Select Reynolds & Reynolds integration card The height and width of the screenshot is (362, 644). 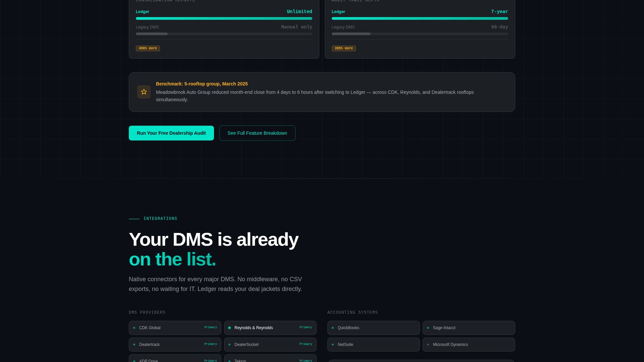point(270,328)
